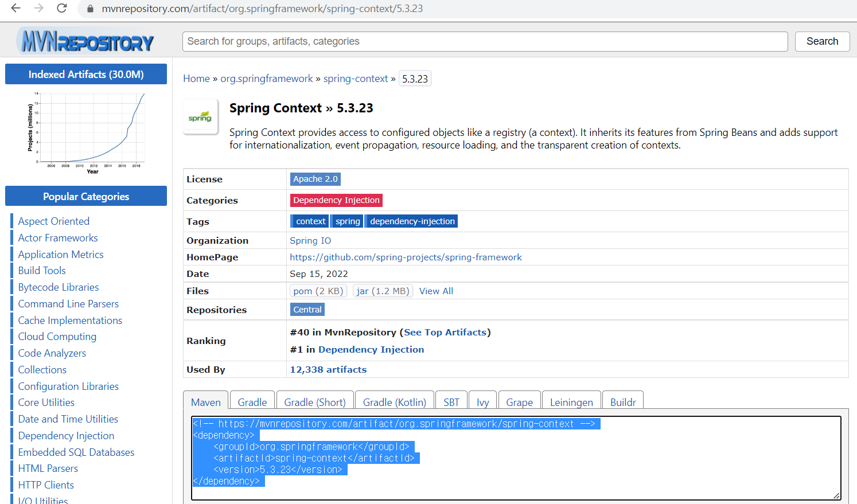Select the Sep 15, 2022 date text
The width and height of the screenshot is (857, 504).
(319, 274)
